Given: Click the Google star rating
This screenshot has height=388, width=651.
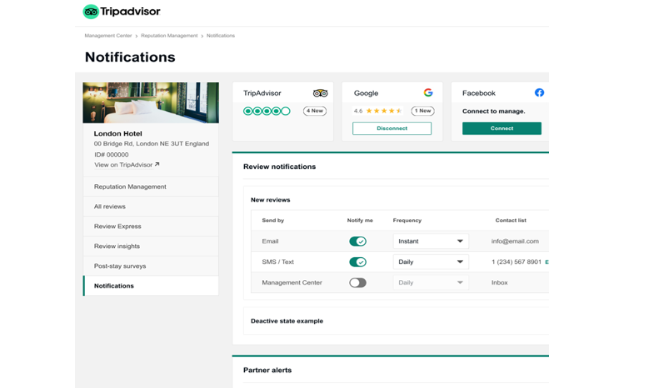Looking at the screenshot, I should pyautogui.click(x=384, y=111).
